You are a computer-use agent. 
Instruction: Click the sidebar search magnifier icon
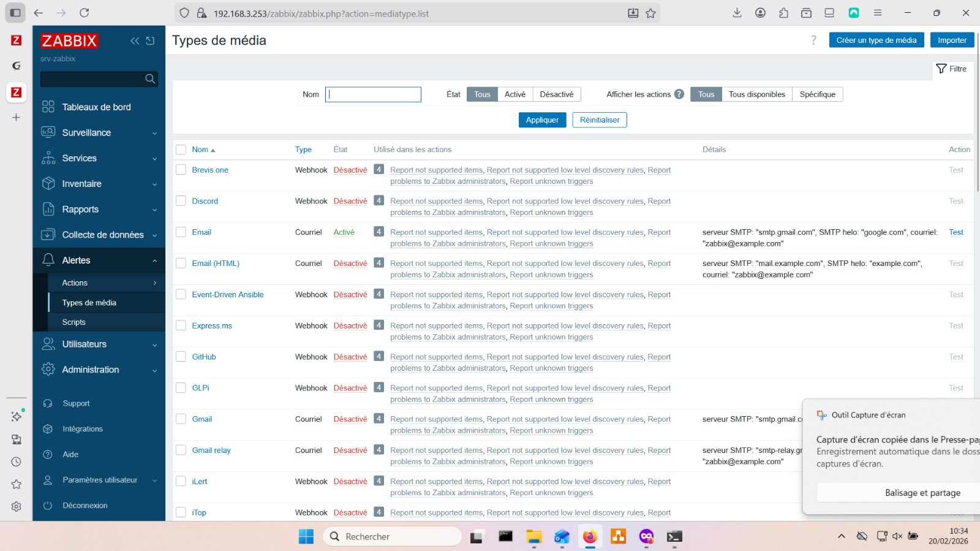click(x=150, y=79)
